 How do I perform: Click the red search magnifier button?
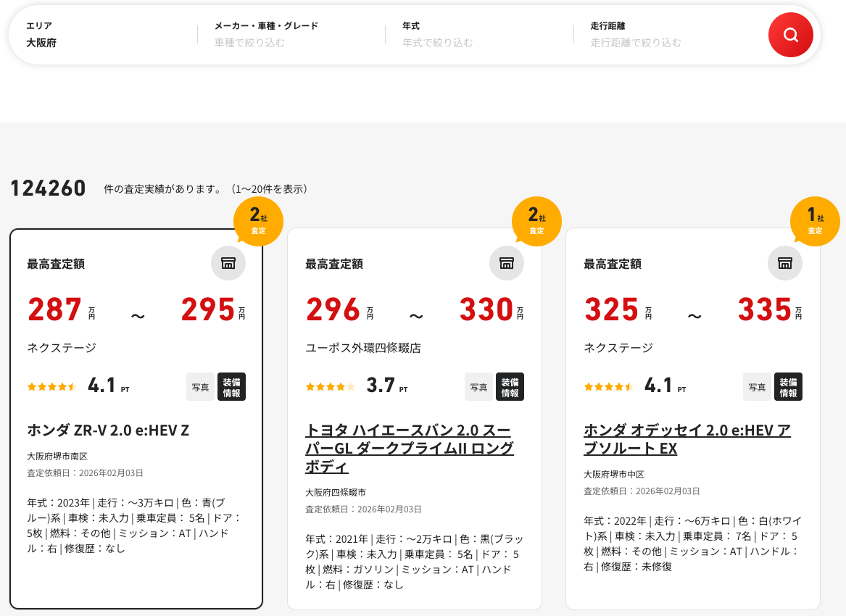790,35
